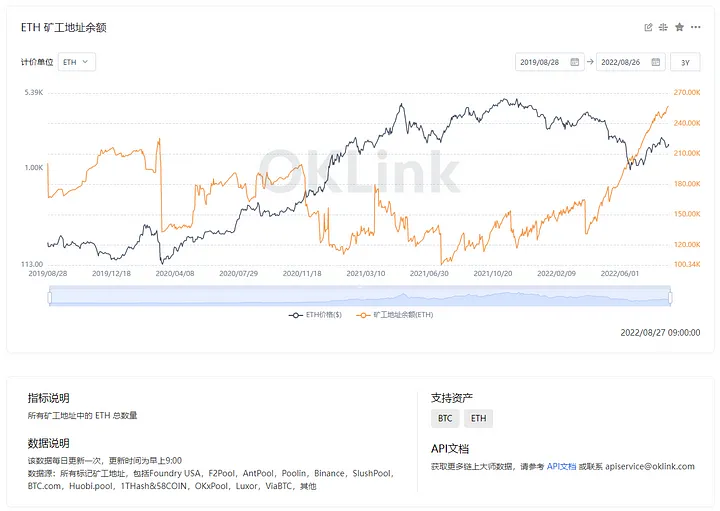
Task: Open the API文档 link
Action: tap(561, 466)
